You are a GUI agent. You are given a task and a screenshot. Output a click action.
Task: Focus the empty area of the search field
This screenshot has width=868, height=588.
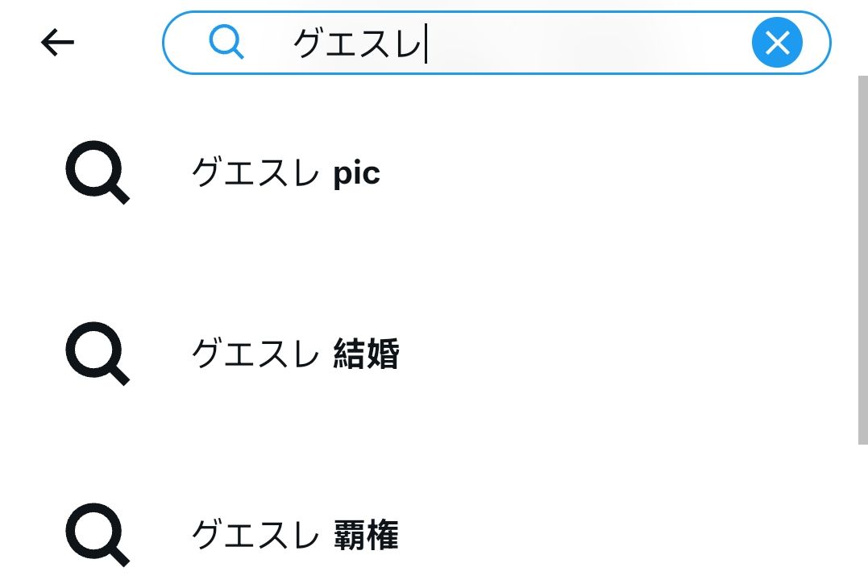588,43
